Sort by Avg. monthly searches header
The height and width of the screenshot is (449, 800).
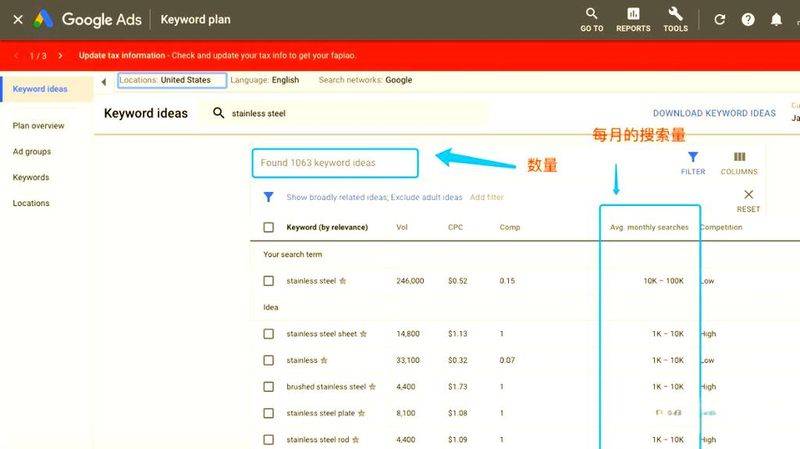[x=649, y=227]
